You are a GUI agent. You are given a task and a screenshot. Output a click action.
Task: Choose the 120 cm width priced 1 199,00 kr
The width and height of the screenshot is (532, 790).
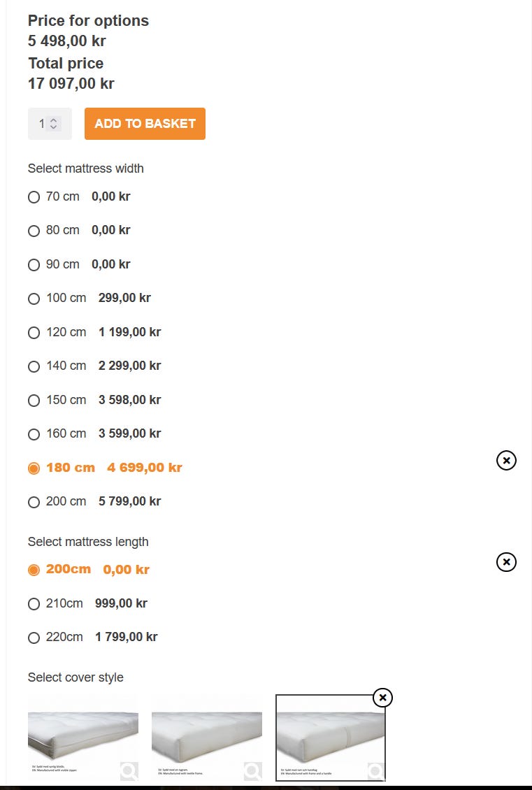[34, 333]
